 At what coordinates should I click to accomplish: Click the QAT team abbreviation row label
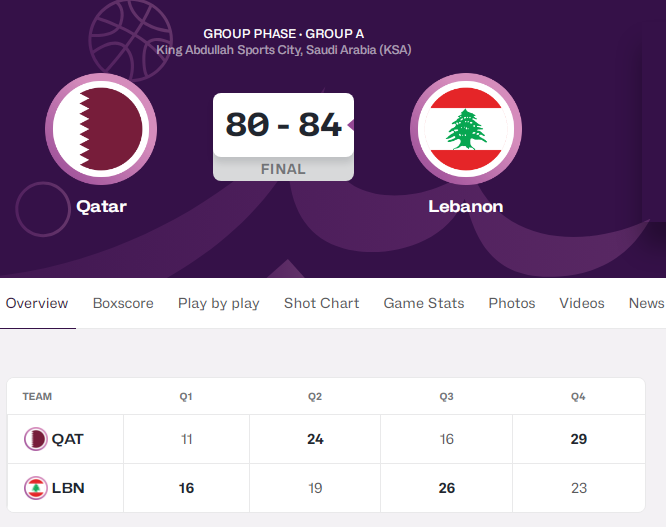click(x=68, y=439)
